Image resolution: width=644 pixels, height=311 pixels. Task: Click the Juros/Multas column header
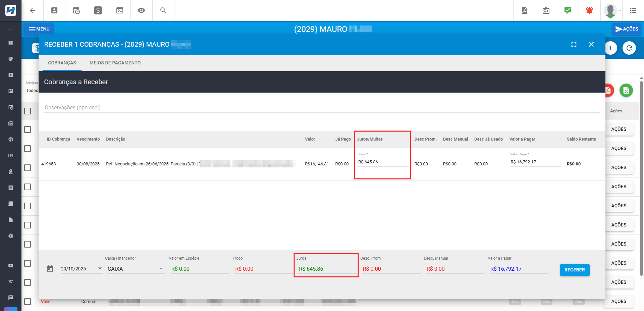pyautogui.click(x=370, y=139)
